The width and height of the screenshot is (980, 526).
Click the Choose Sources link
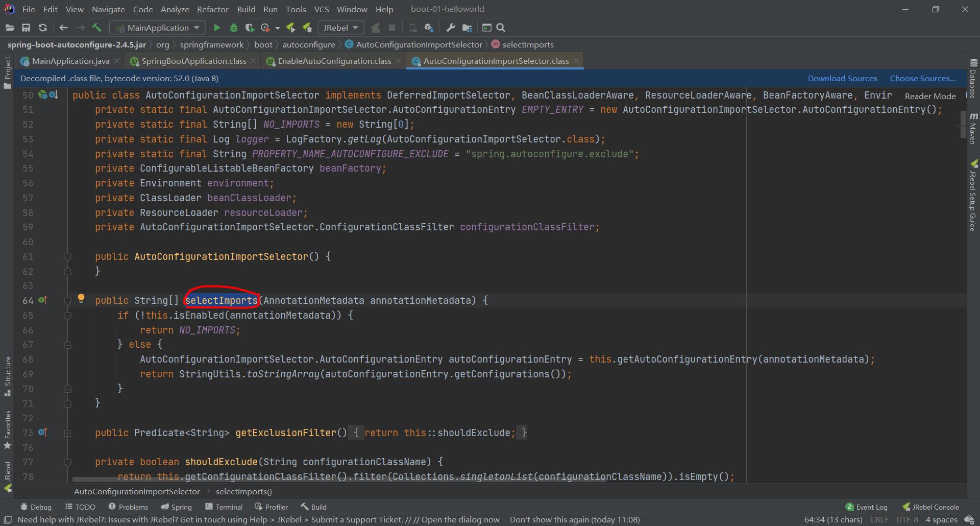[923, 78]
